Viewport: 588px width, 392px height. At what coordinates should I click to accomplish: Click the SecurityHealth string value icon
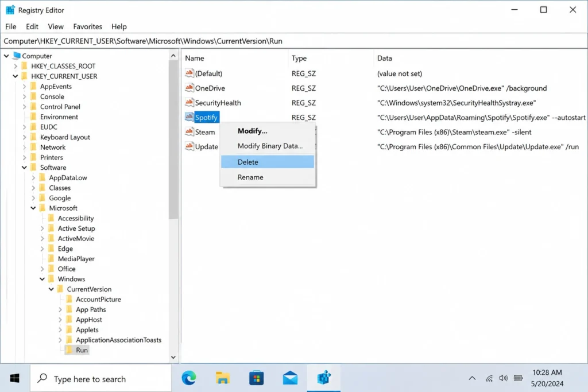click(189, 102)
